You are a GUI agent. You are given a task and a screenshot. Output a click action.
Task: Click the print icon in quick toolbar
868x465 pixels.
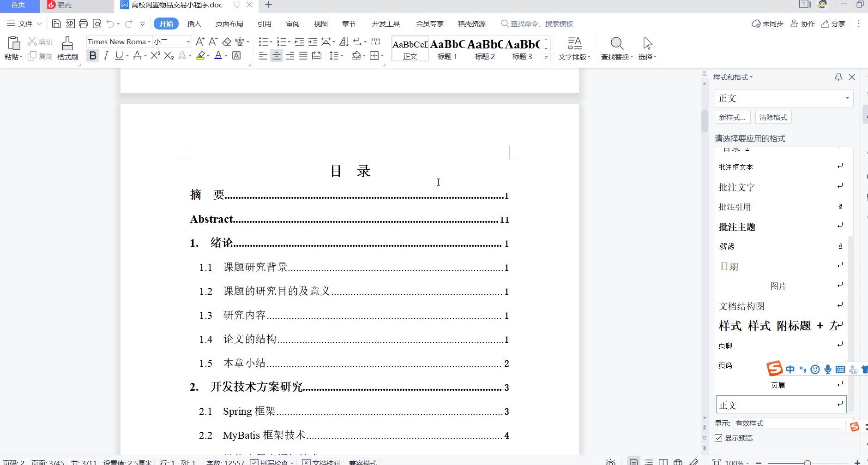pos(83,24)
